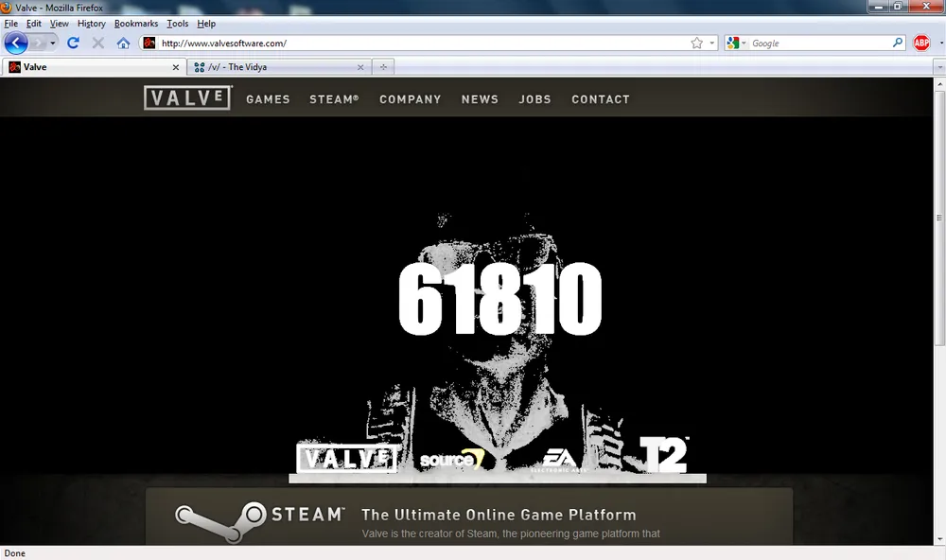Image resolution: width=946 pixels, height=560 pixels.
Task: Click the search magnifier icon
Action: (x=898, y=44)
